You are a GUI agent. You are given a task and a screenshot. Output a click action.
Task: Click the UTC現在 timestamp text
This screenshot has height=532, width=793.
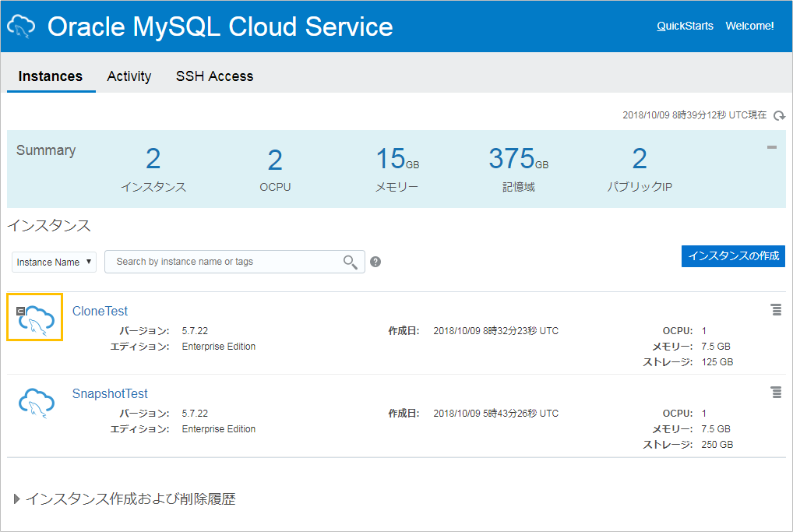tap(694, 115)
